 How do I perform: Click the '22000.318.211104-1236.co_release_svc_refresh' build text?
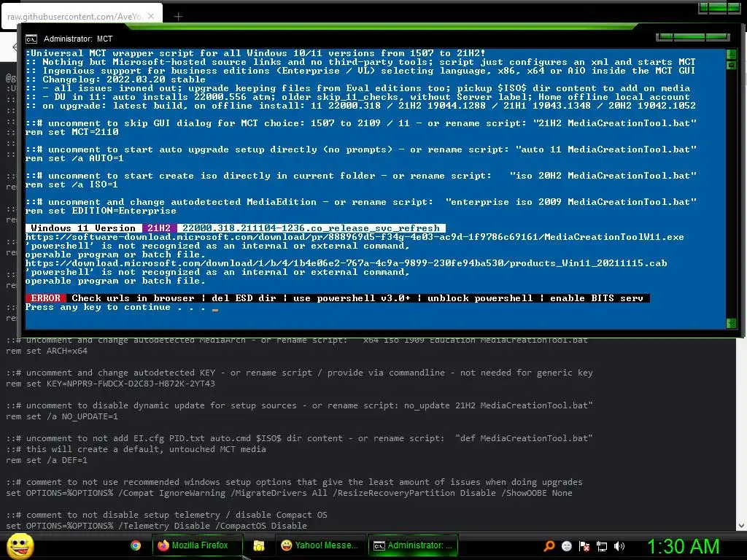pos(311,228)
